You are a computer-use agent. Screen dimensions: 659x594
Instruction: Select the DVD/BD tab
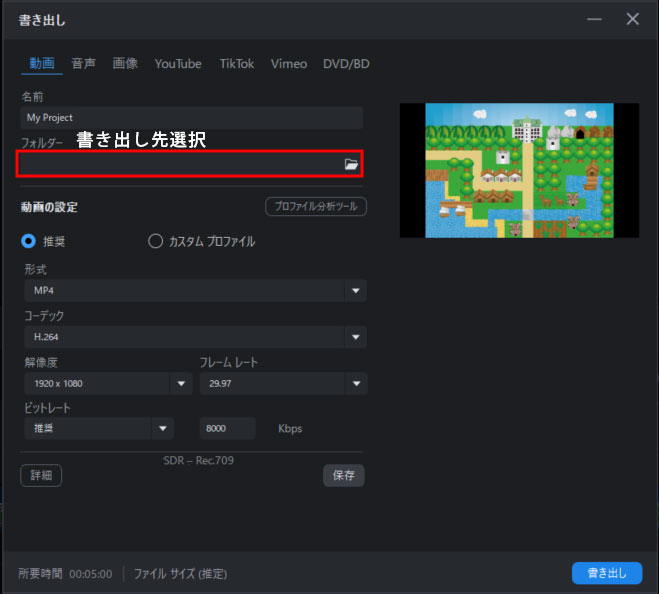346,63
